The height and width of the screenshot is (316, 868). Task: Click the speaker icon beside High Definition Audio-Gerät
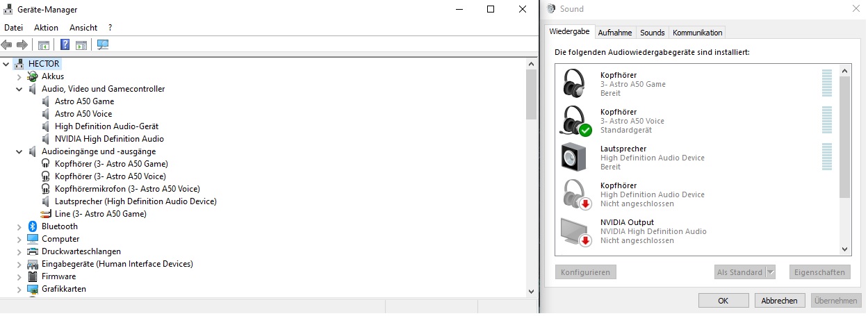click(46, 126)
